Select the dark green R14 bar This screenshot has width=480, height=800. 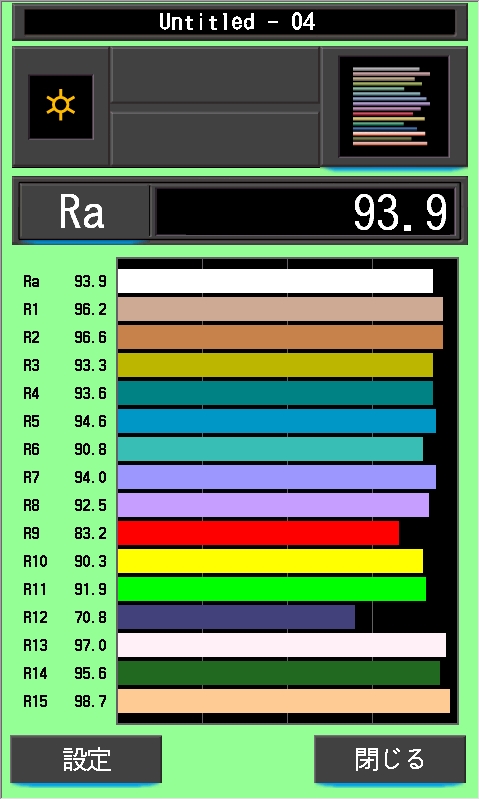(x=279, y=673)
